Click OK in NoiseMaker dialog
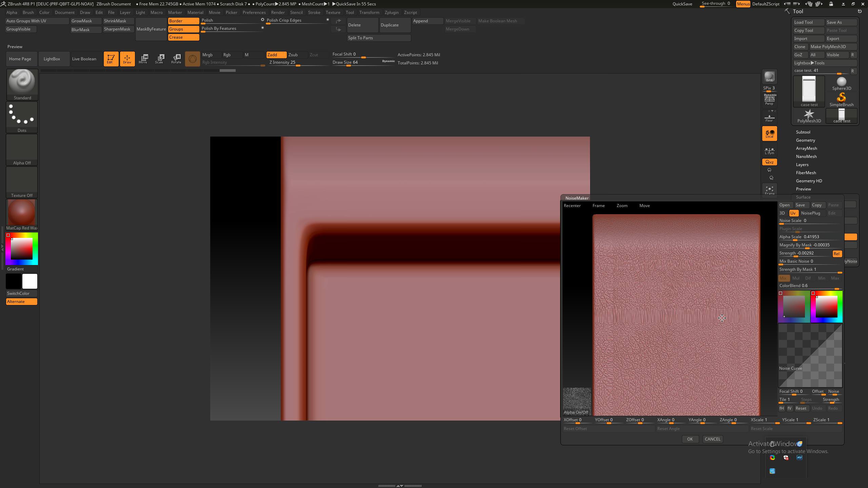The width and height of the screenshot is (868, 488). [690, 439]
